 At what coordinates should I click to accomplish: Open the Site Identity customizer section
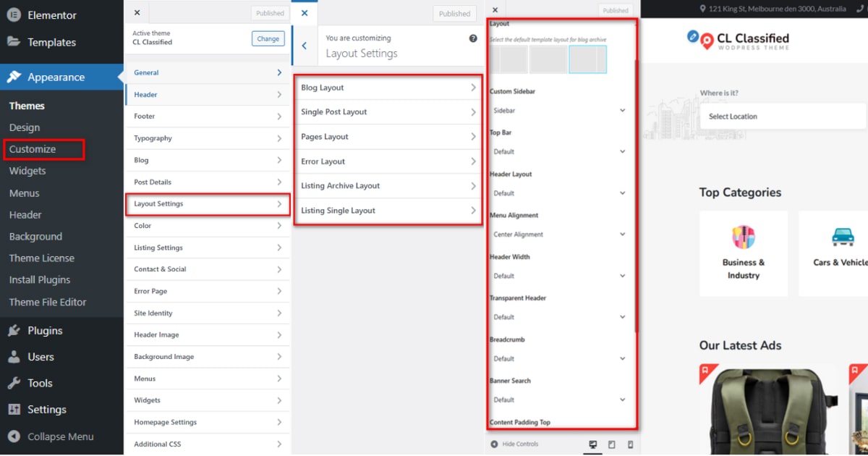(208, 313)
